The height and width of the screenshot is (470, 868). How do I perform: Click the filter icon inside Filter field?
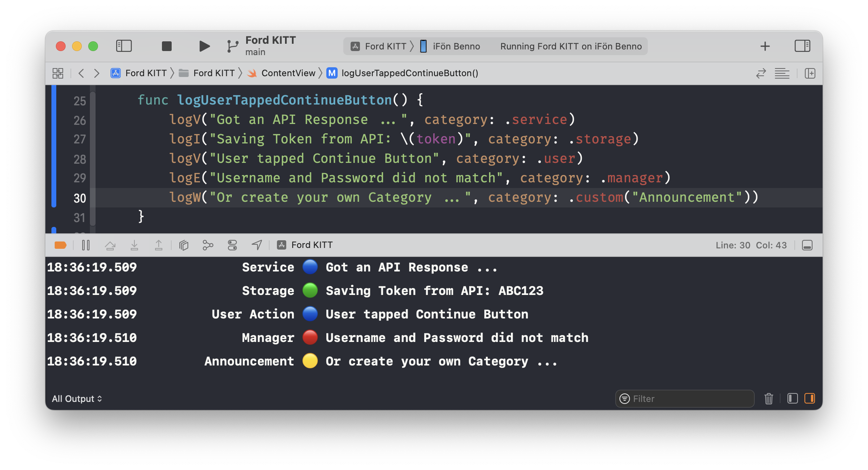[x=625, y=399]
